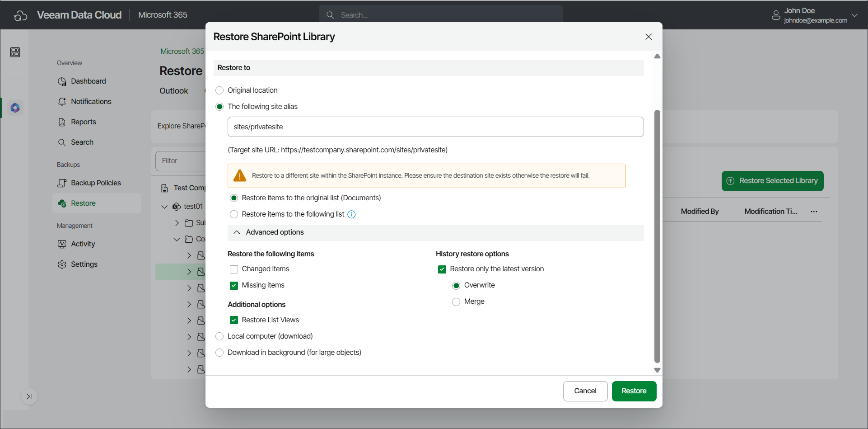
Task: Click the Modified By column header
Action: [700, 212]
